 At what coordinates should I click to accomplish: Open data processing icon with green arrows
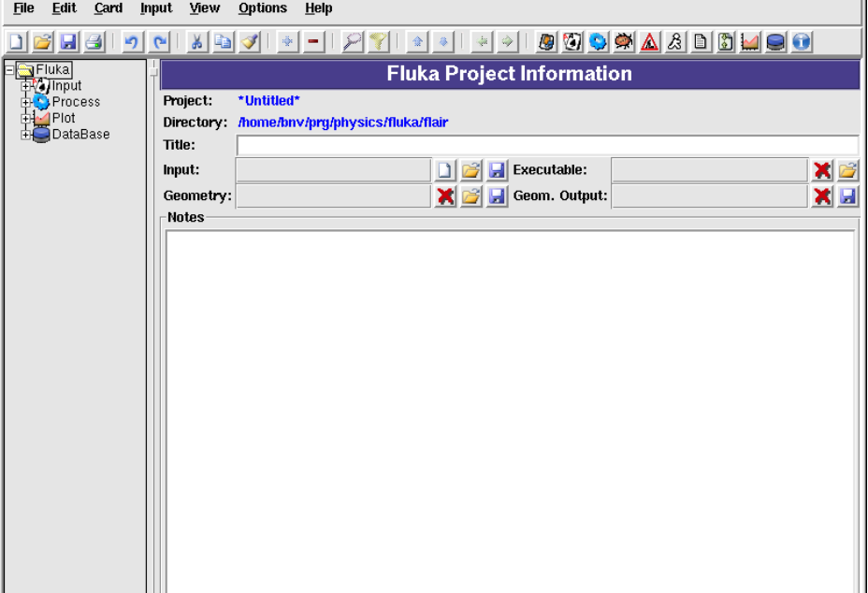[725, 41]
